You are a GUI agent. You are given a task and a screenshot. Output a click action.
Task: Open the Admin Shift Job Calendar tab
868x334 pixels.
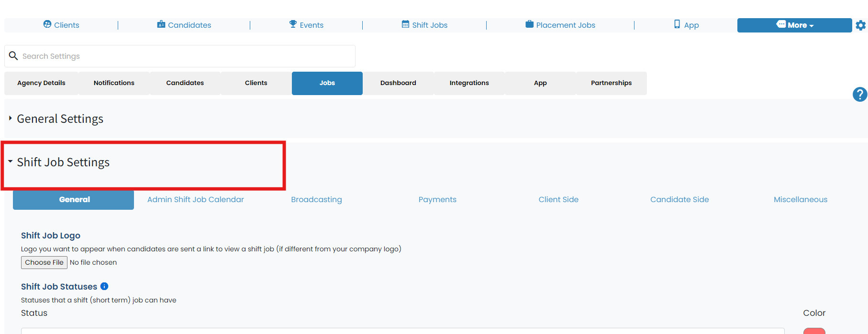(196, 200)
